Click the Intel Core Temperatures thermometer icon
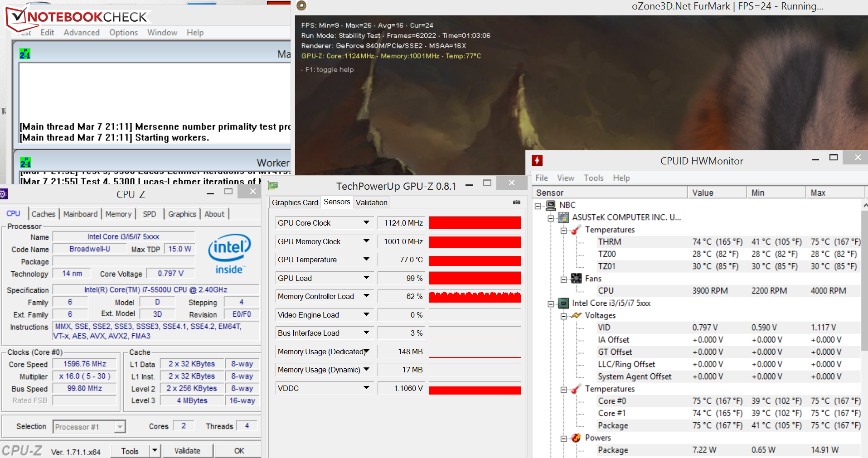 click(x=576, y=389)
